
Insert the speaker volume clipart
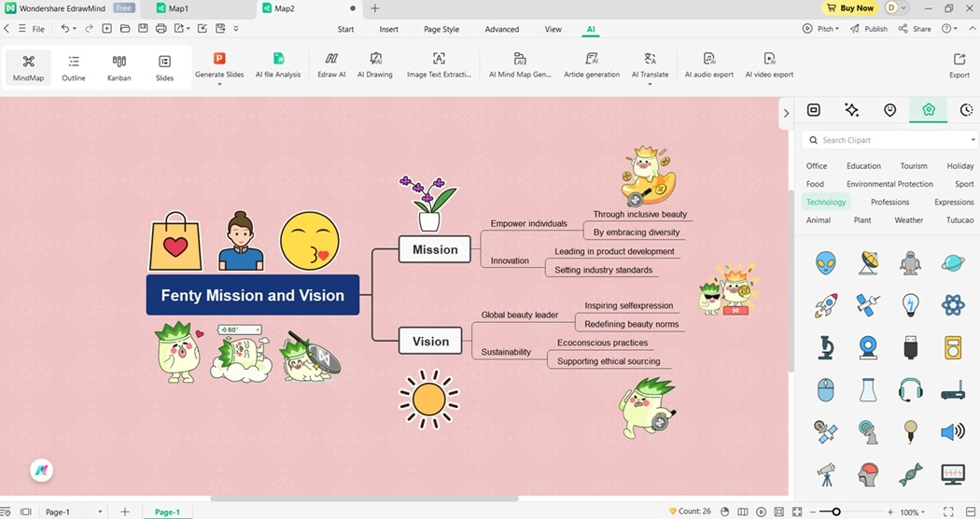(953, 431)
